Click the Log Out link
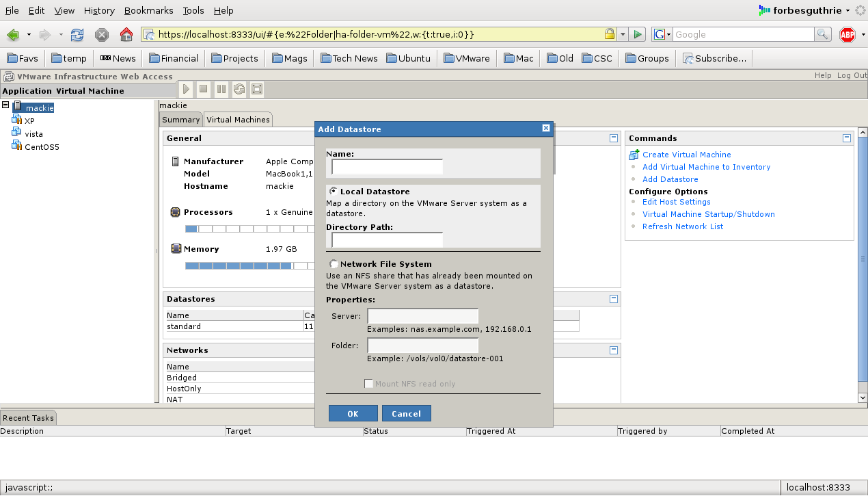The width and height of the screenshot is (868, 496). pos(852,75)
